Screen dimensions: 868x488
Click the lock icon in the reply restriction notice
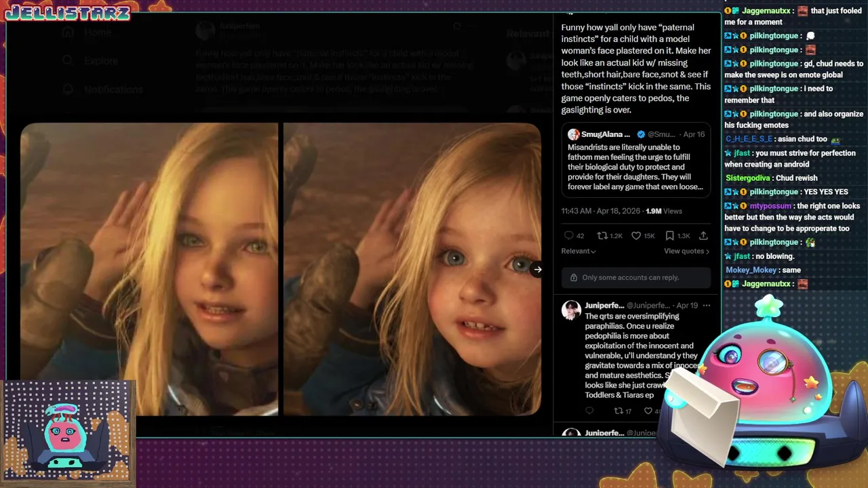point(574,277)
